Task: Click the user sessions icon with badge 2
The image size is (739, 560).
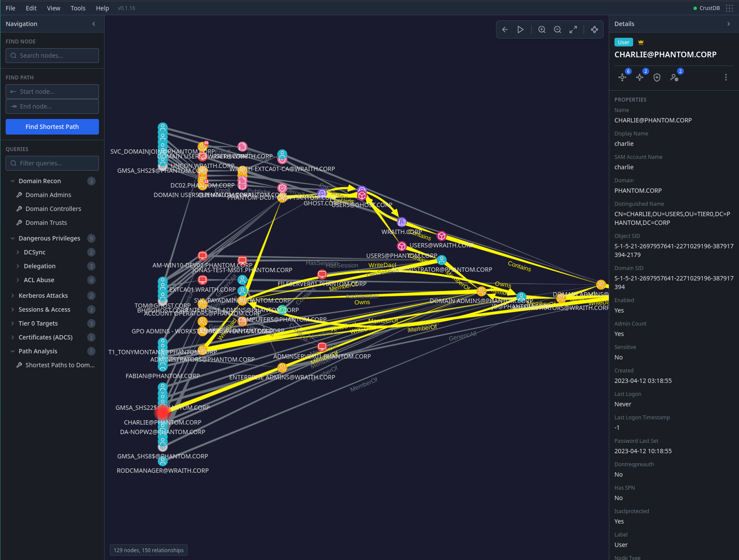Action: pos(675,77)
